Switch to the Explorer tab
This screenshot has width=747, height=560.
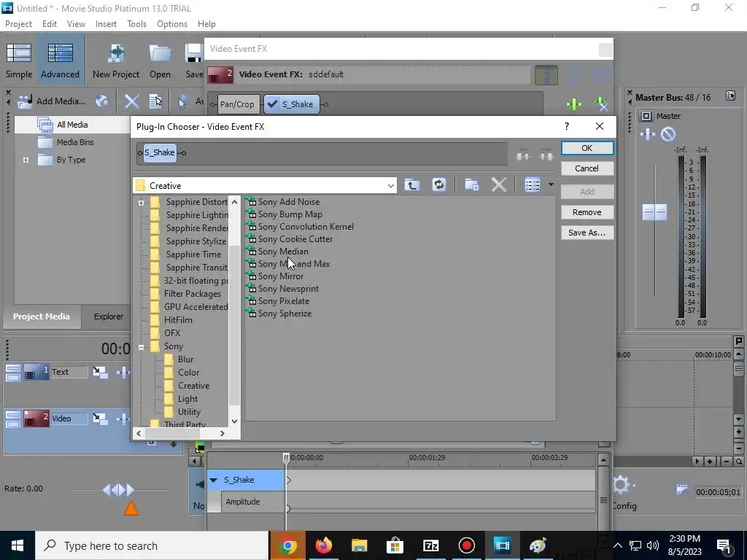click(109, 316)
